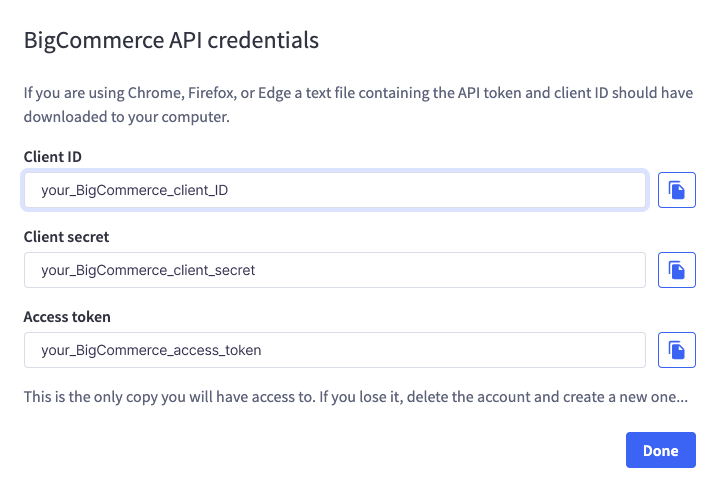Click the Done button
Screen dimensions: 719x490
click(x=660, y=450)
